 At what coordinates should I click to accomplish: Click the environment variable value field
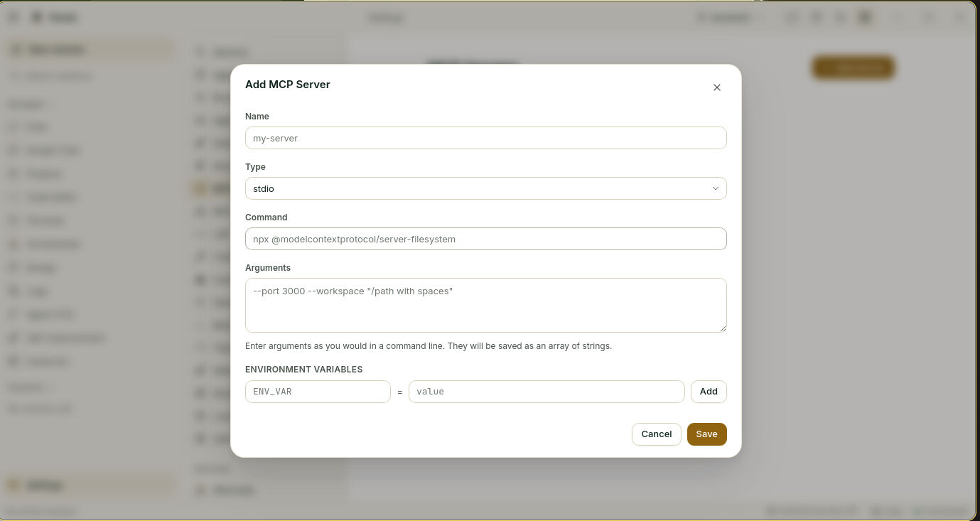coord(546,392)
